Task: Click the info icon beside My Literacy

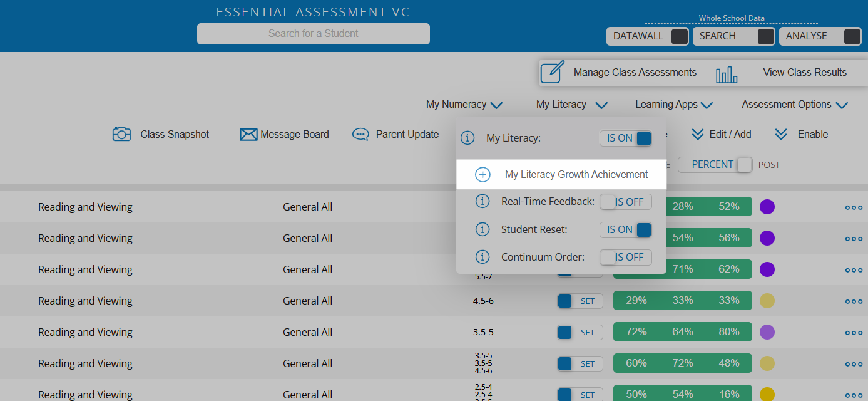Action: pyautogui.click(x=467, y=138)
